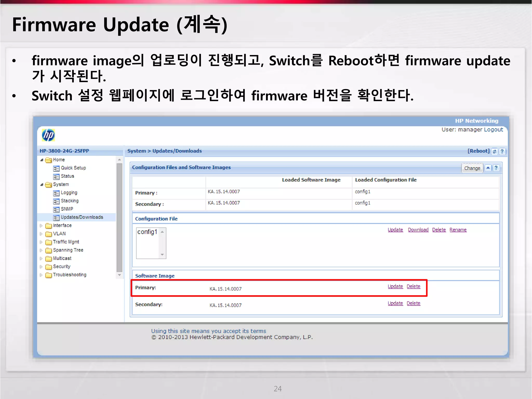The image size is (532, 399).
Task: Select Stacking under System
Action: (x=70, y=201)
